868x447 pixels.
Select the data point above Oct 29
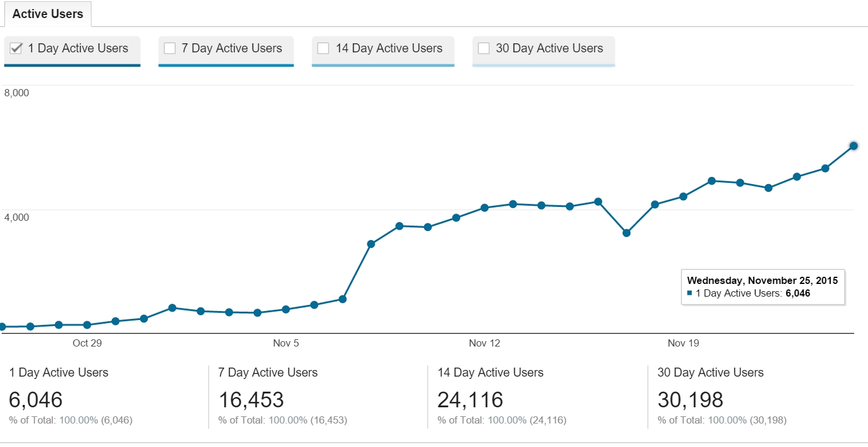(87, 325)
